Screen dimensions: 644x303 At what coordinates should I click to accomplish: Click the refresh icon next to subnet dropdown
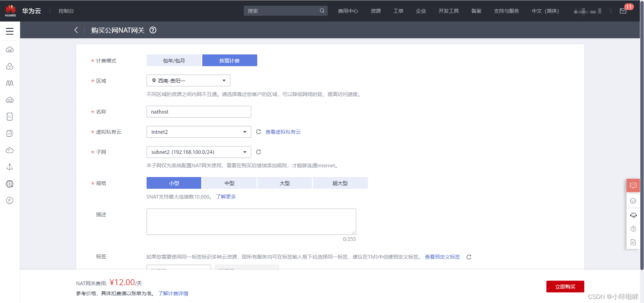[258, 152]
